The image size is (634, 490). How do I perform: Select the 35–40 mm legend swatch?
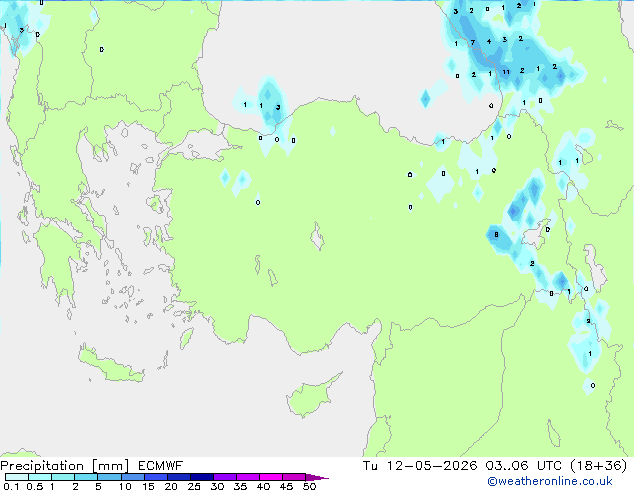pos(248,477)
